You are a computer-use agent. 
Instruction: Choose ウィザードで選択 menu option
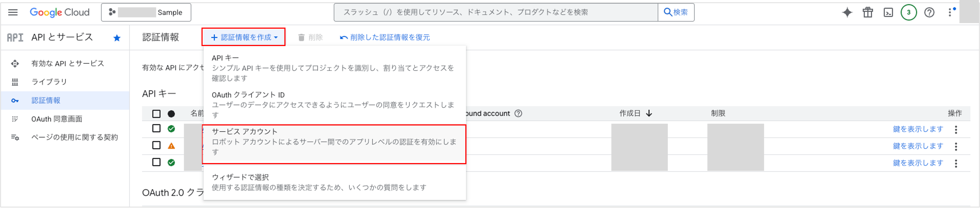point(334,182)
